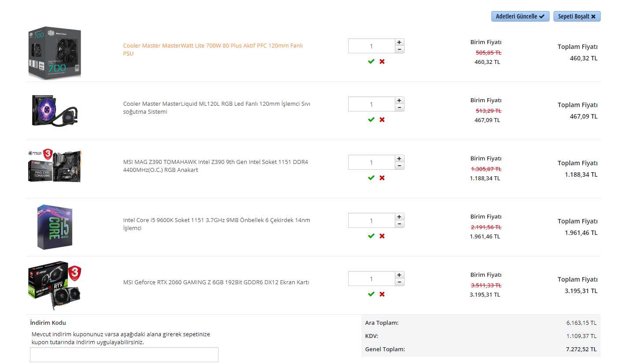Focus quantity field for MasterWatt Lite PSU
This screenshot has height=364, width=628.
click(x=371, y=46)
